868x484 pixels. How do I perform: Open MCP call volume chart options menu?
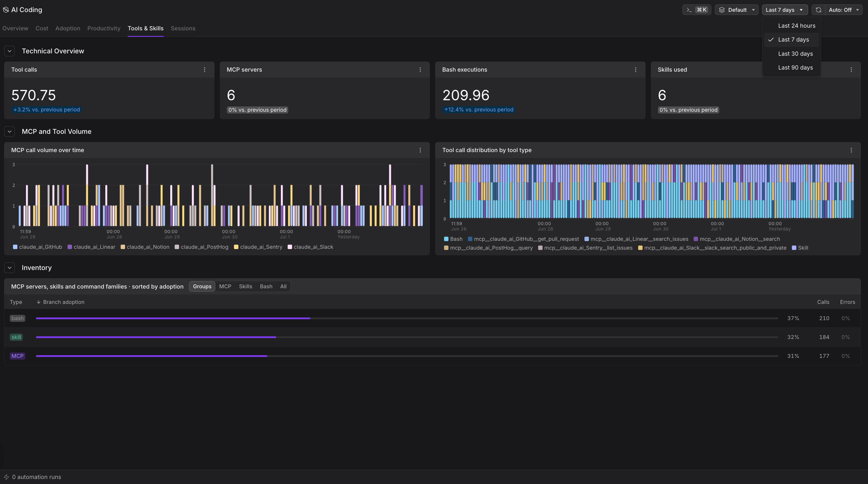[420, 150]
